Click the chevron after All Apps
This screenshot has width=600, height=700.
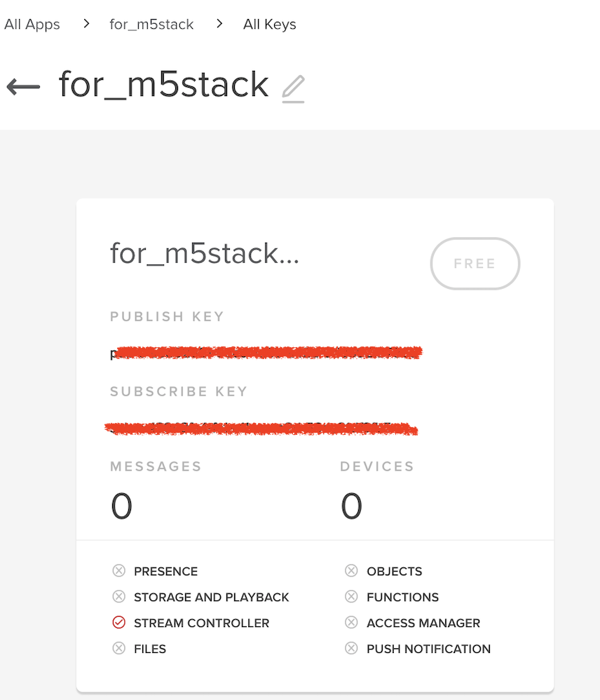click(86, 23)
